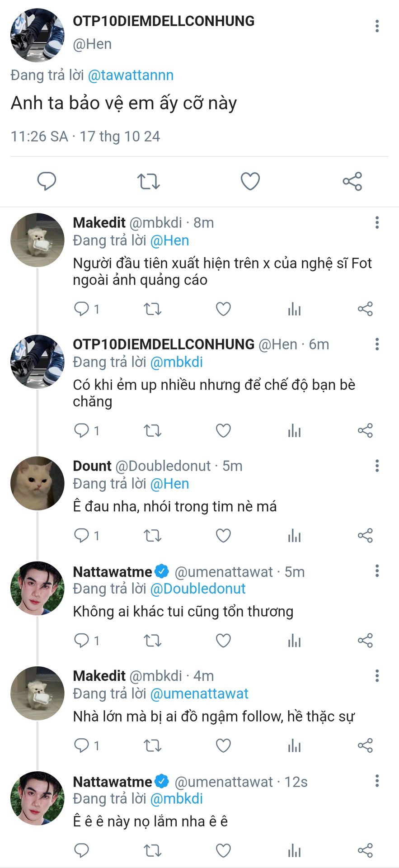The height and width of the screenshot is (868, 399).
Task: Open the @tawattannn mention link
Action: [x=131, y=75]
